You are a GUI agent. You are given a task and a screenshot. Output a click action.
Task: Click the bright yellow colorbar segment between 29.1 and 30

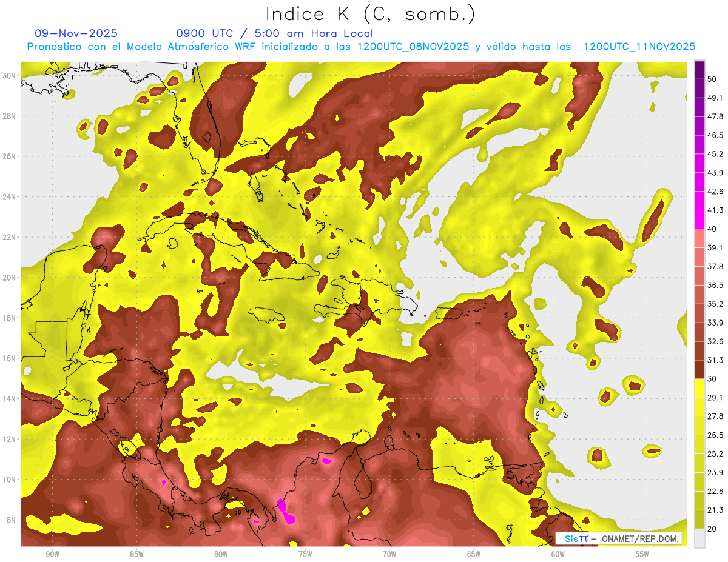pyautogui.click(x=699, y=388)
